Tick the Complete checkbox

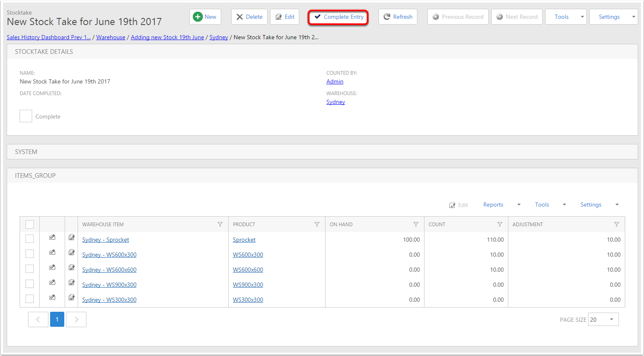pos(26,116)
